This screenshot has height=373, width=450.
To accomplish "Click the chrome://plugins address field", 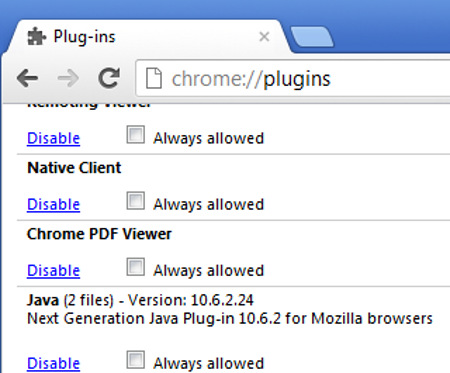I will tap(293, 79).
